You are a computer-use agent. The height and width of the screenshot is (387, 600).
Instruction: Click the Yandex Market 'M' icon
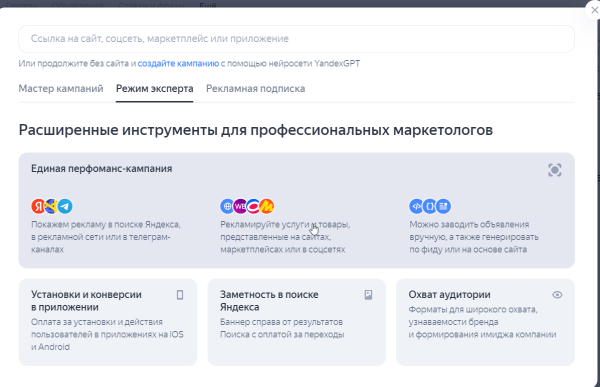(267, 206)
